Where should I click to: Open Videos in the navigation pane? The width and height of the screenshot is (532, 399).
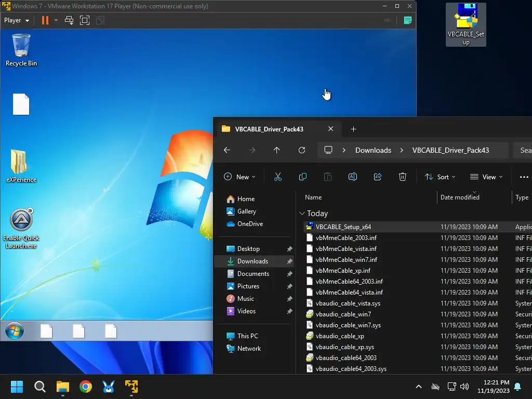point(247,311)
